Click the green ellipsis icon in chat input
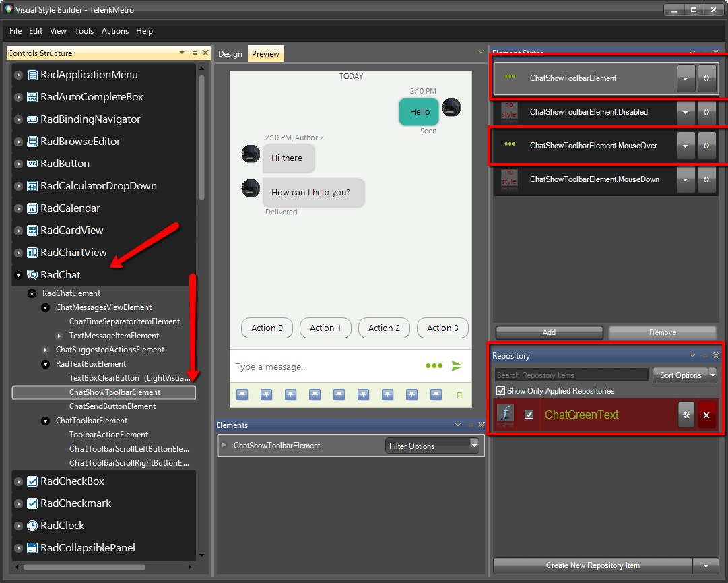This screenshot has height=583, width=728. pyautogui.click(x=434, y=366)
